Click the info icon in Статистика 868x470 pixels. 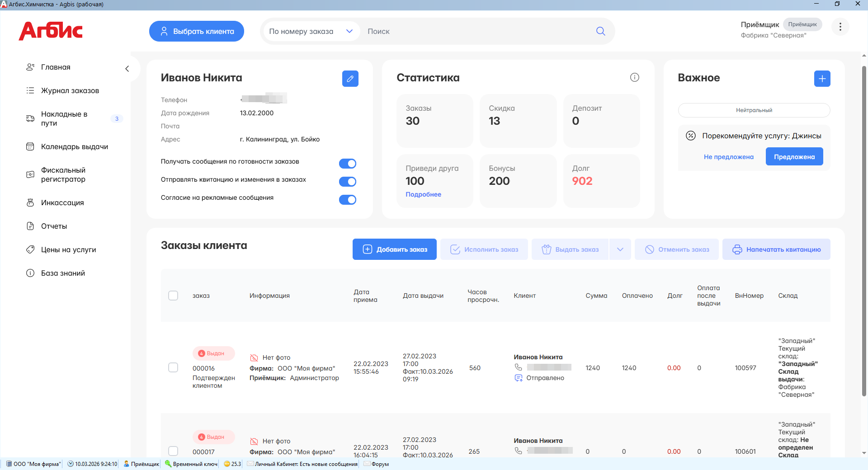(634, 77)
